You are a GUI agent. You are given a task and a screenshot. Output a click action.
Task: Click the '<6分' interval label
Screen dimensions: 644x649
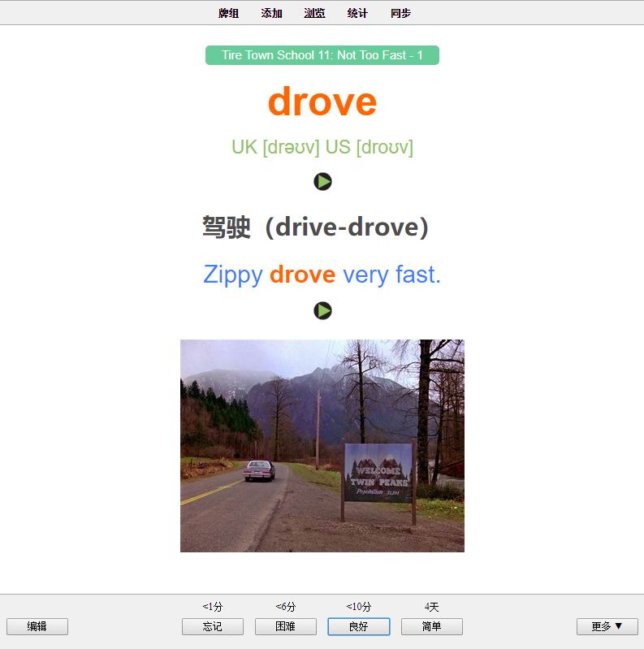tap(286, 607)
